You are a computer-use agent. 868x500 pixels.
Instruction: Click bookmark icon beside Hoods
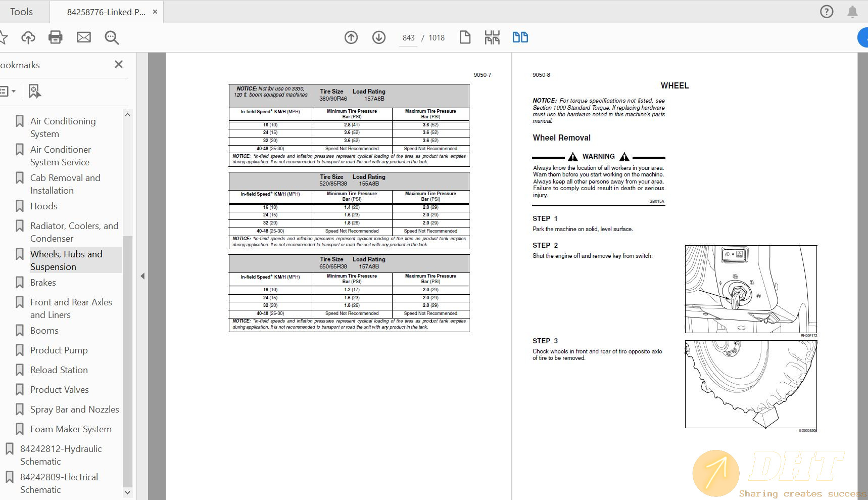20,206
